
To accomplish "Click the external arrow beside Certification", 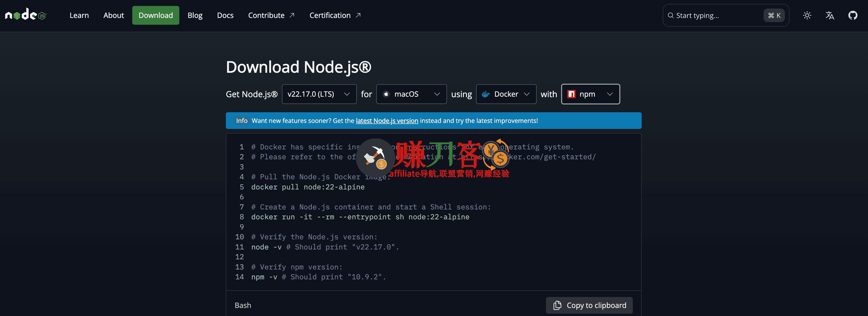I will [358, 15].
